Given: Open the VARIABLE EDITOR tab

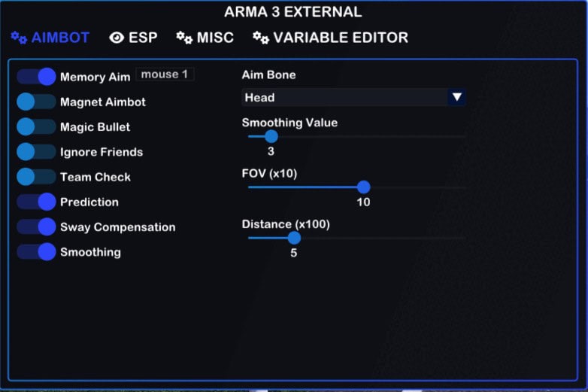Looking at the screenshot, I should 341,38.
